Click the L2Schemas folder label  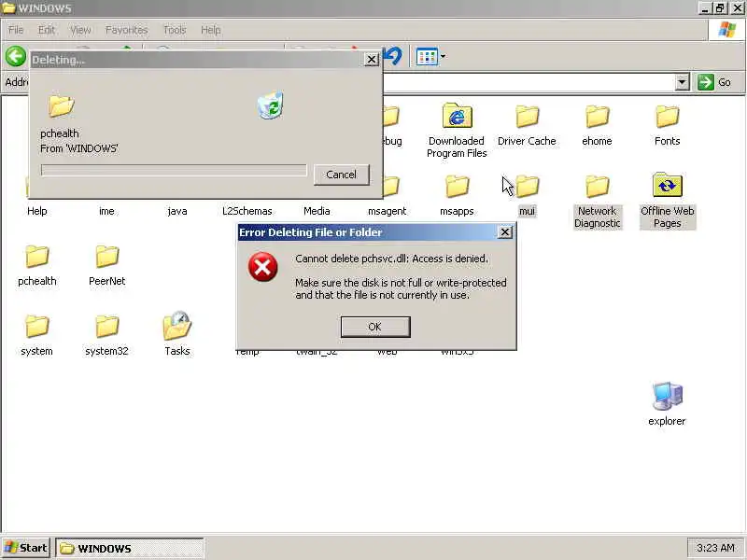[247, 211]
